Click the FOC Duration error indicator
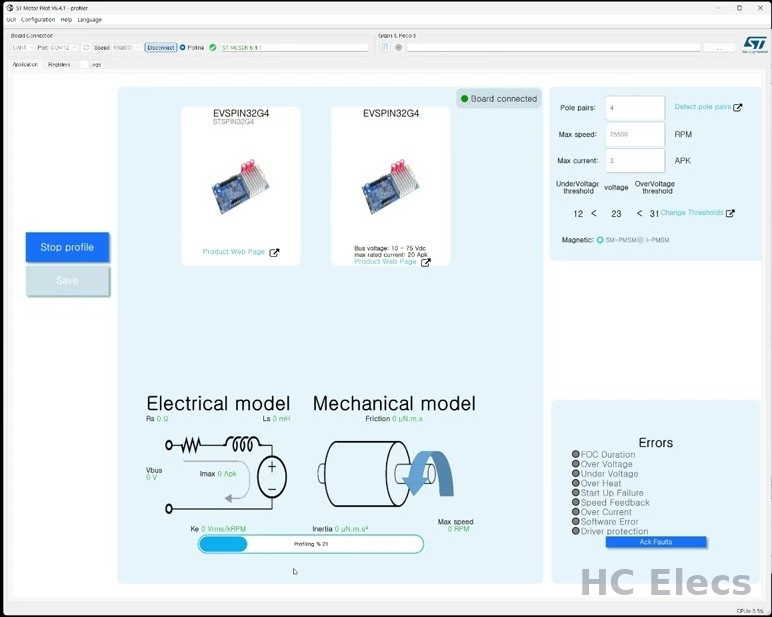 point(576,454)
